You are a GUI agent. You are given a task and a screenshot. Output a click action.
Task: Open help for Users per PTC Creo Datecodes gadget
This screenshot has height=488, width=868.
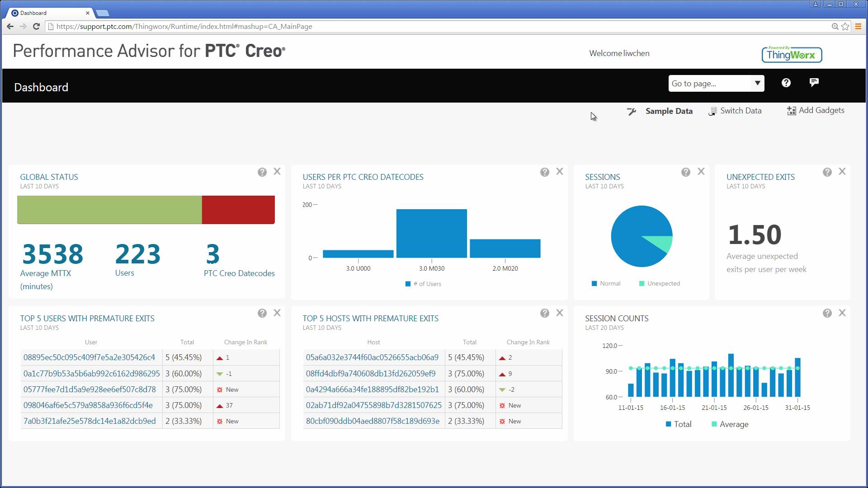pos(545,172)
